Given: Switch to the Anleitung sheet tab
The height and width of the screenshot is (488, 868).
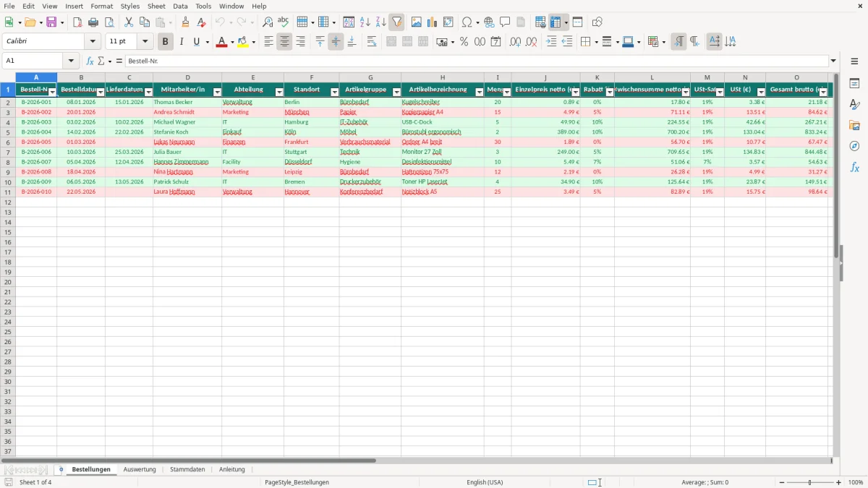Looking at the screenshot, I should click(232, 469).
